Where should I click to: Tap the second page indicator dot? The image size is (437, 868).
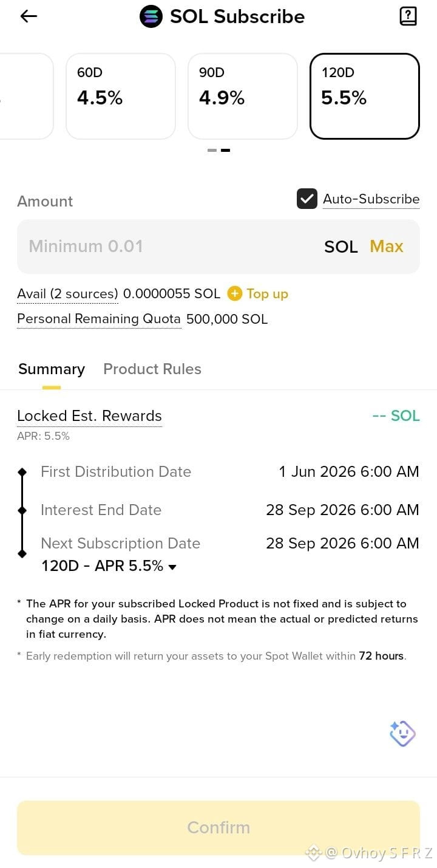point(225,150)
